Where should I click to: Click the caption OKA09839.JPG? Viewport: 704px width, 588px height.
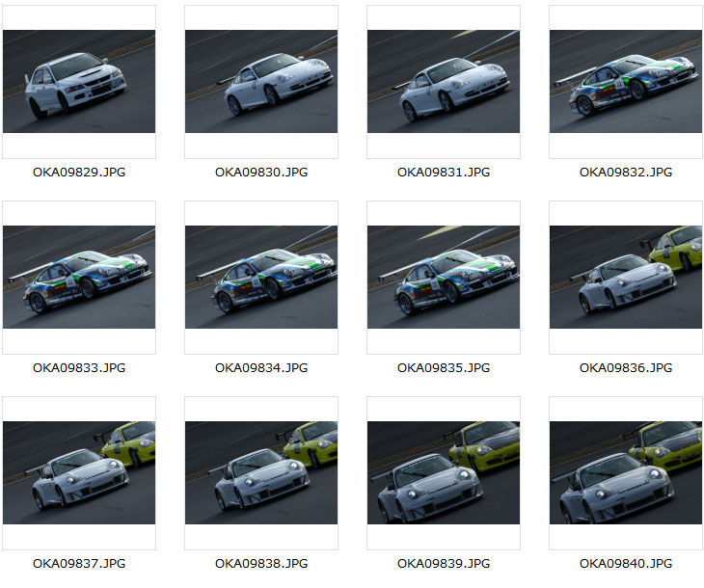[444, 564]
